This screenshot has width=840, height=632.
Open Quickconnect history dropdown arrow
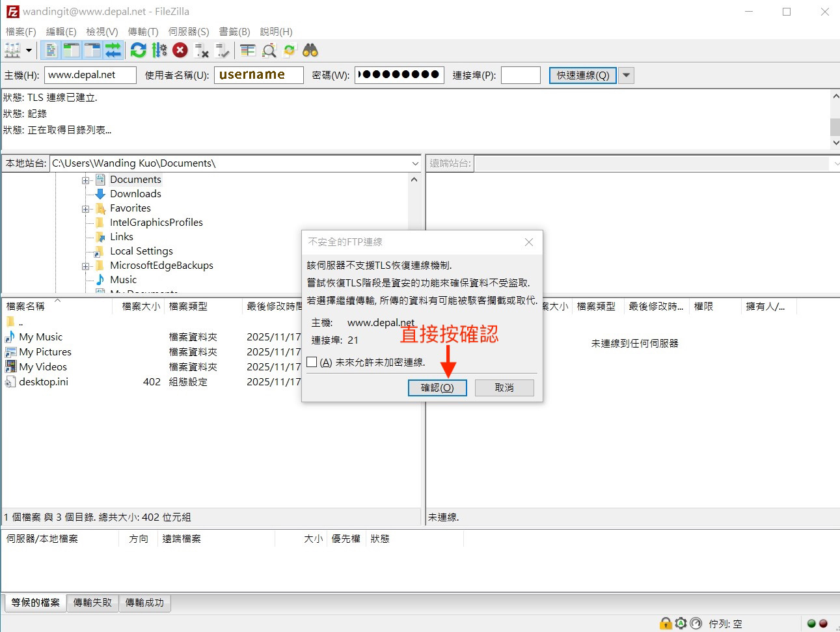[626, 76]
